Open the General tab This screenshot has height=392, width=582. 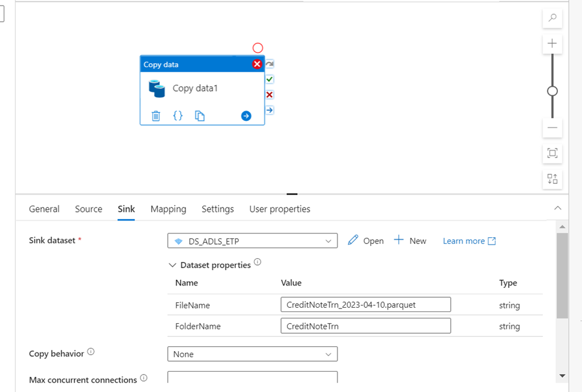44,209
